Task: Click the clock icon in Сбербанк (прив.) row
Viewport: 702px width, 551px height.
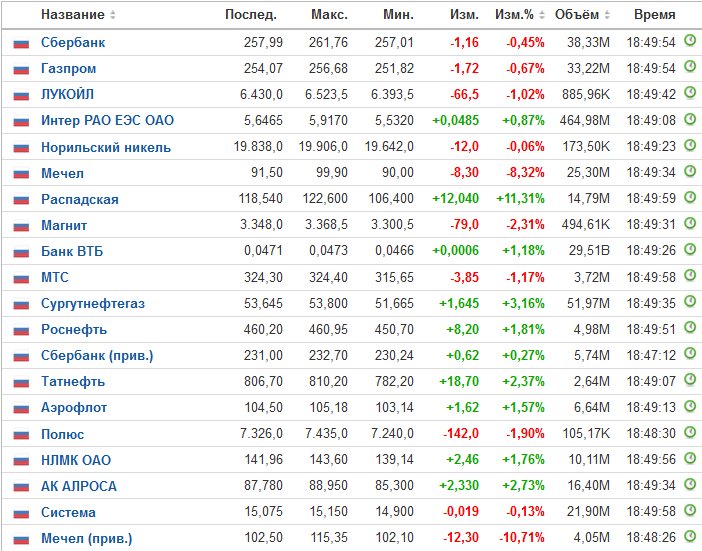Action: 690,353
